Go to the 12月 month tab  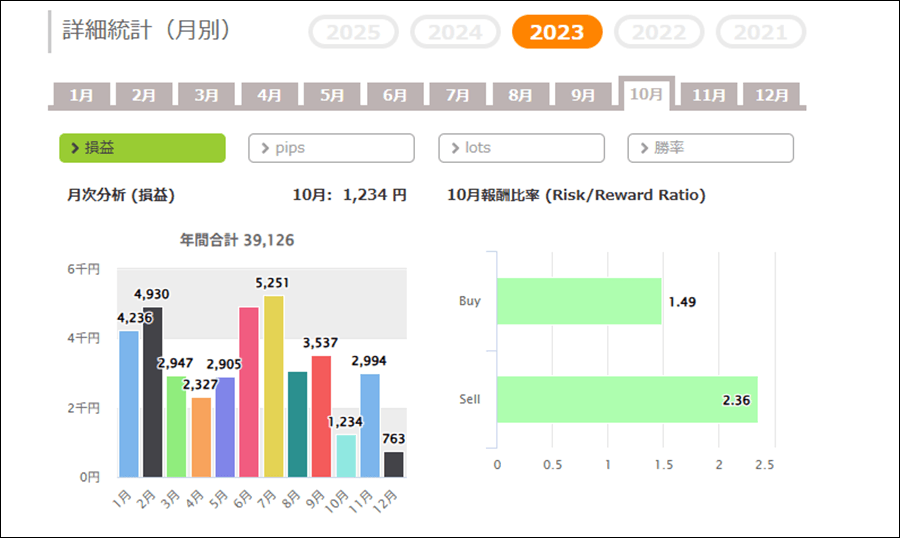[771, 96]
